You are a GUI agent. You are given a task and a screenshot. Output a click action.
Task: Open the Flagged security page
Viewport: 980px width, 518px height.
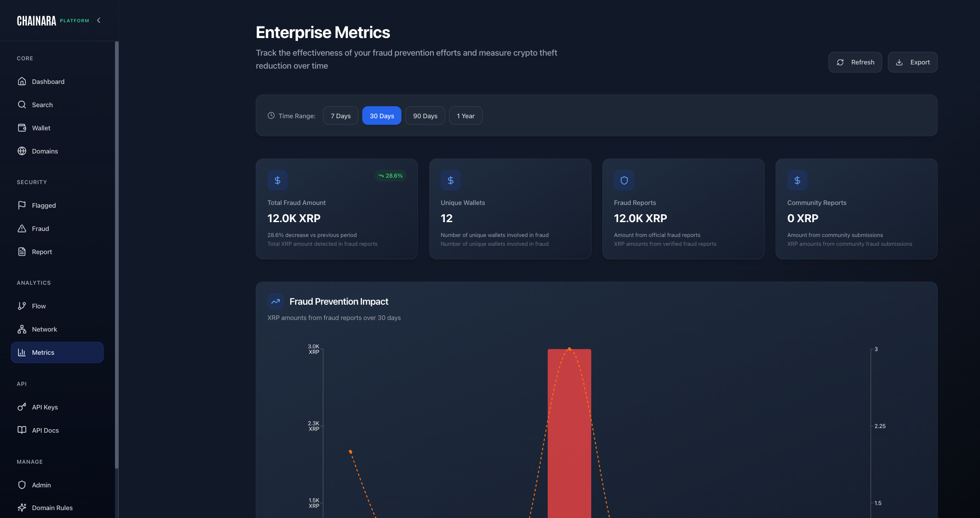[57, 205]
